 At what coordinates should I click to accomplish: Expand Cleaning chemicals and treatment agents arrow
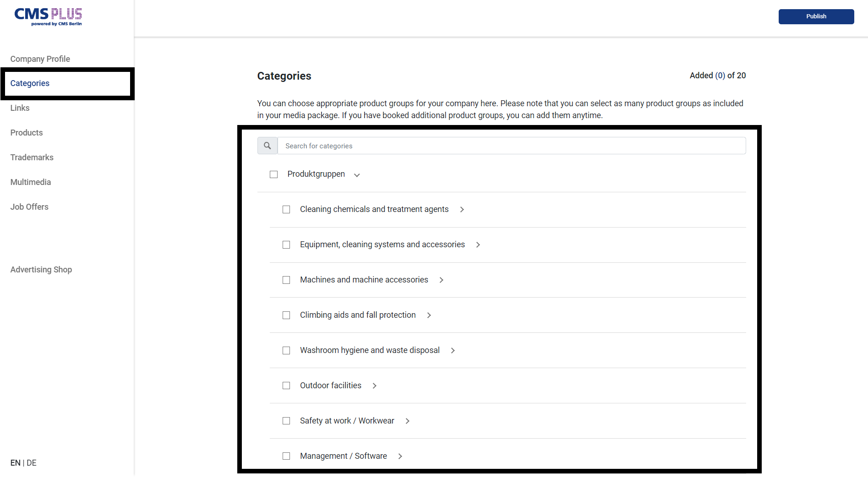pyautogui.click(x=462, y=209)
